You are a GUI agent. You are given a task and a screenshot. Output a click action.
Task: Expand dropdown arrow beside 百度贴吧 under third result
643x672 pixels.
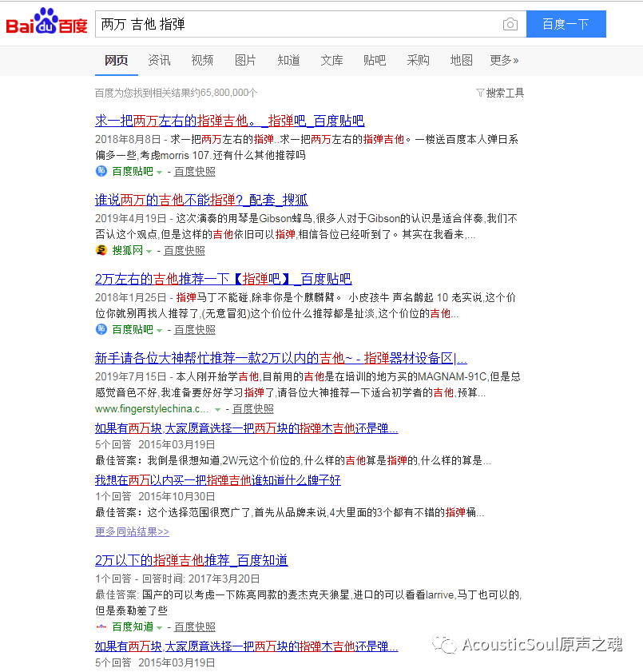[x=160, y=331]
